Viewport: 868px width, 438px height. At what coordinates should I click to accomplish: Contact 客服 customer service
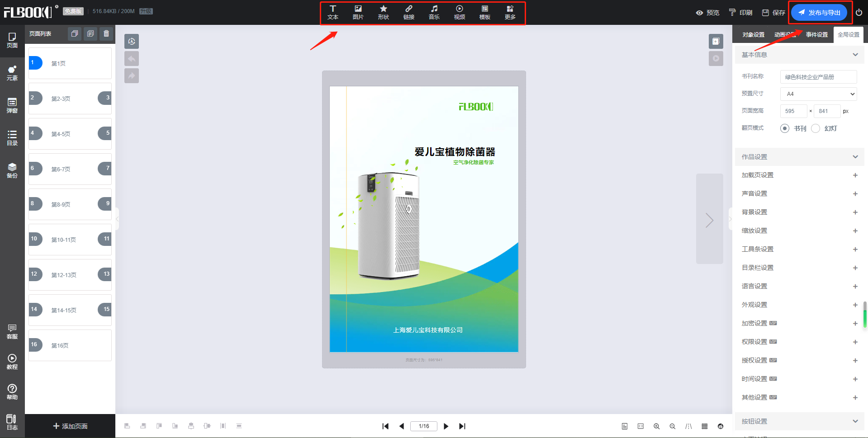coord(12,332)
